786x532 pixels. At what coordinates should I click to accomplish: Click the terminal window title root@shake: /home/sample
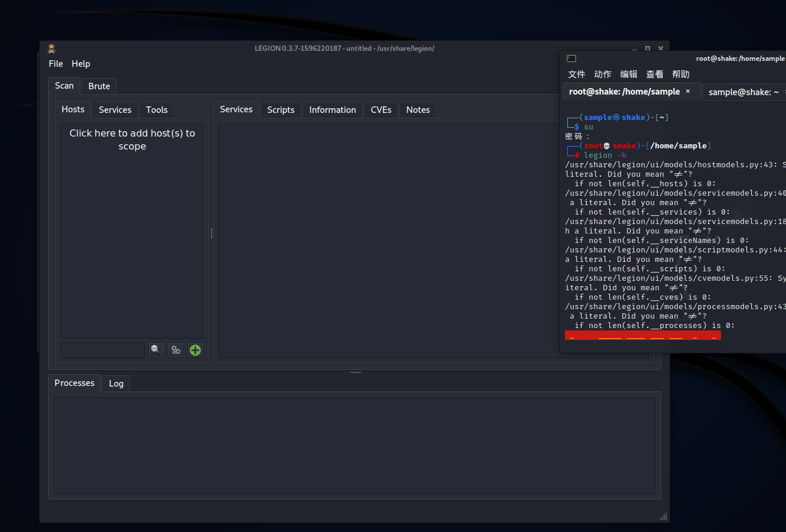[740, 59]
